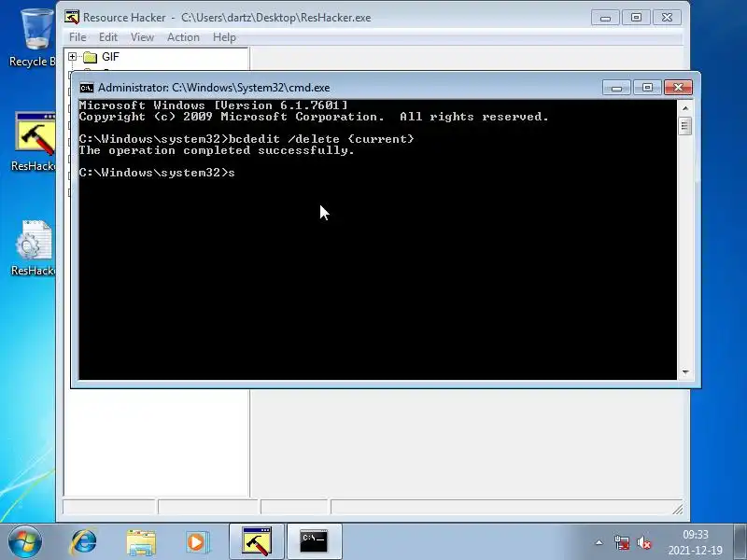Switch to Resource Hacker taskbar button

click(257, 541)
